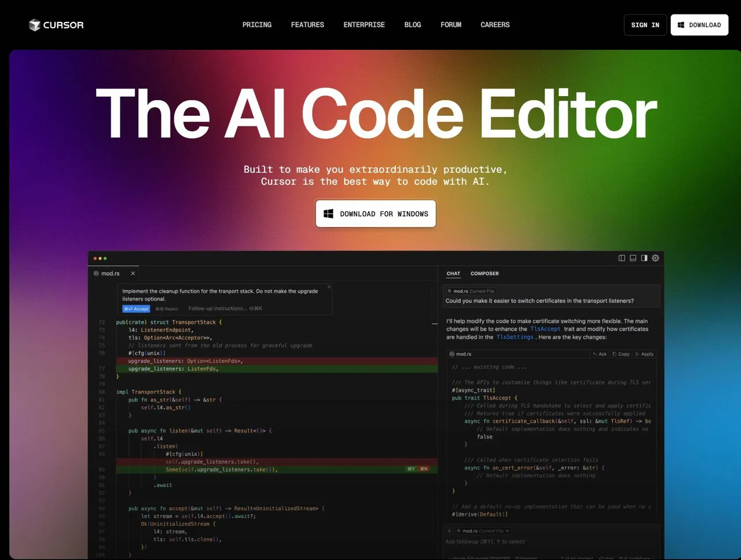Click Ask on the code block
This screenshot has width=741, height=560.
click(600, 354)
